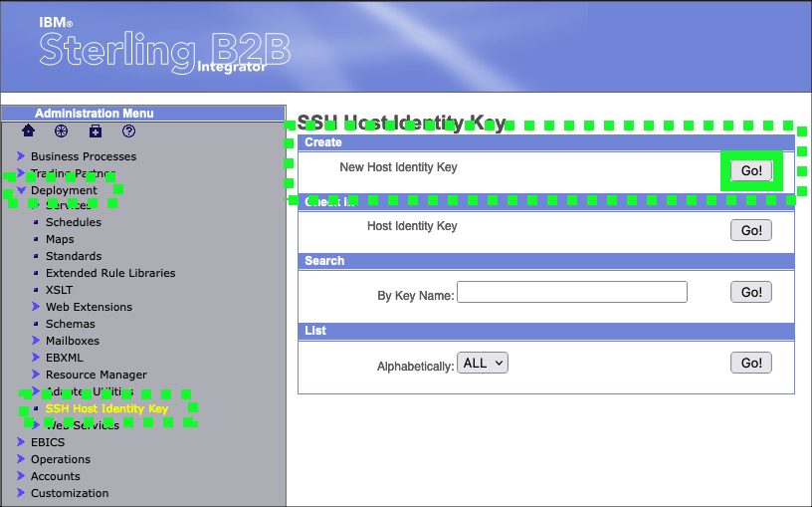Image resolution: width=812 pixels, height=507 pixels.
Task: Expand the Customization arrow
Action: point(21,492)
